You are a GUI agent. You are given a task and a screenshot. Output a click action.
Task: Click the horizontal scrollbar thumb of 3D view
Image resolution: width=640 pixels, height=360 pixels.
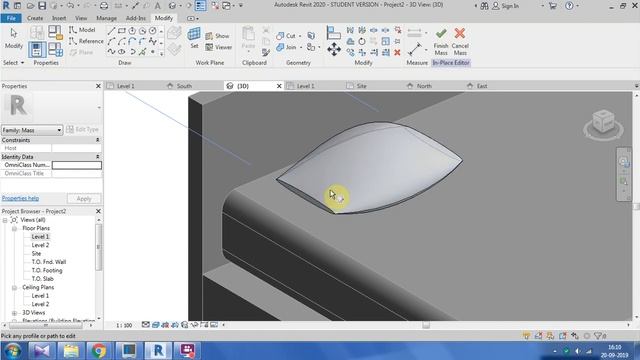(426, 325)
